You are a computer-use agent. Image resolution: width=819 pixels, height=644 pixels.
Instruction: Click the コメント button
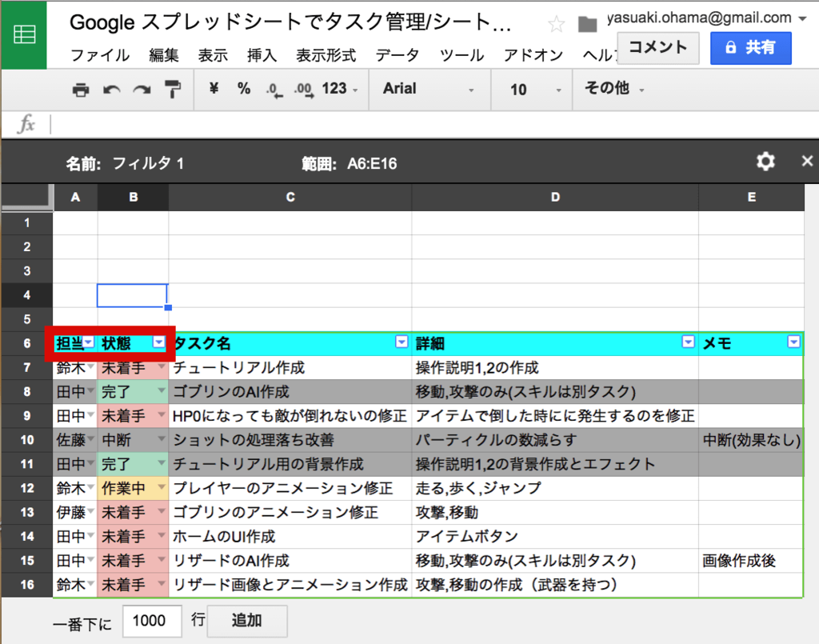658,47
